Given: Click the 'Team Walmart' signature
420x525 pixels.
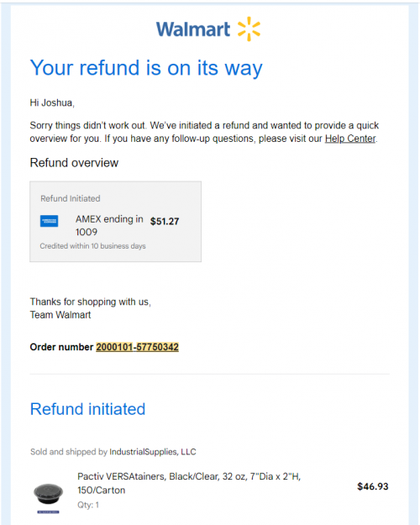Looking at the screenshot, I should (60, 315).
